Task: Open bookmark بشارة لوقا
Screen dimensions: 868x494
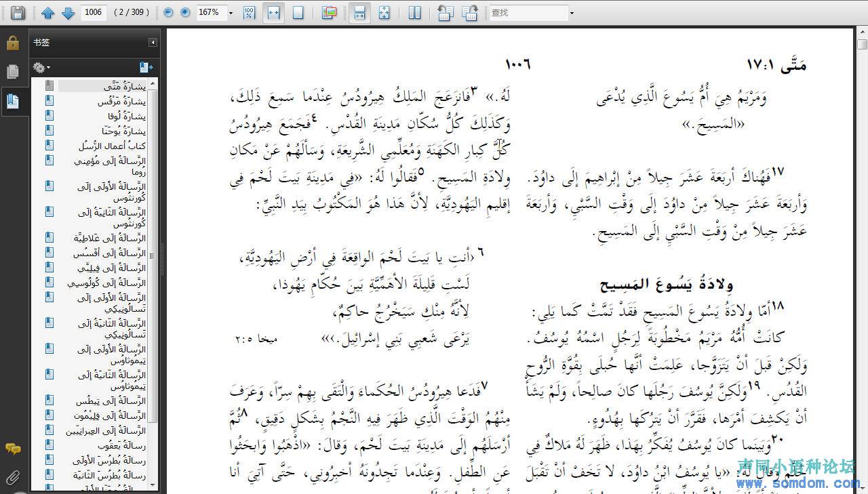Action: point(127,116)
